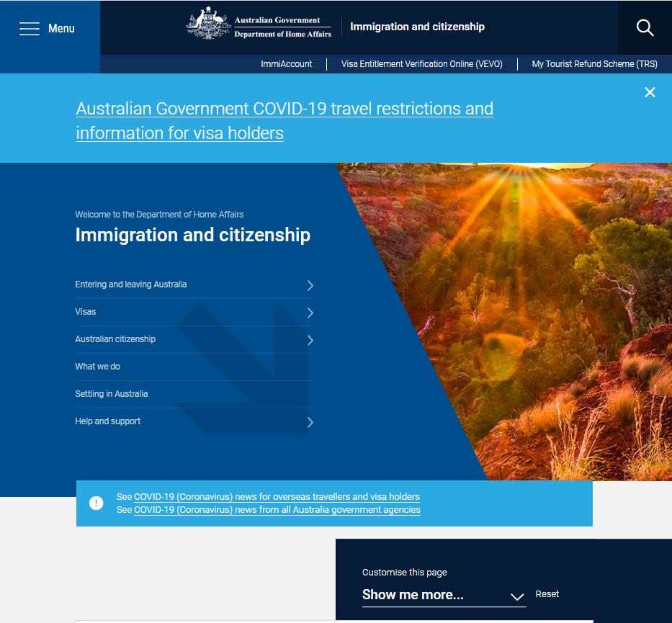Click 'Welcome to the Department of Home Affairs' text
Image resolution: width=672 pixels, height=623 pixels.
click(159, 214)
